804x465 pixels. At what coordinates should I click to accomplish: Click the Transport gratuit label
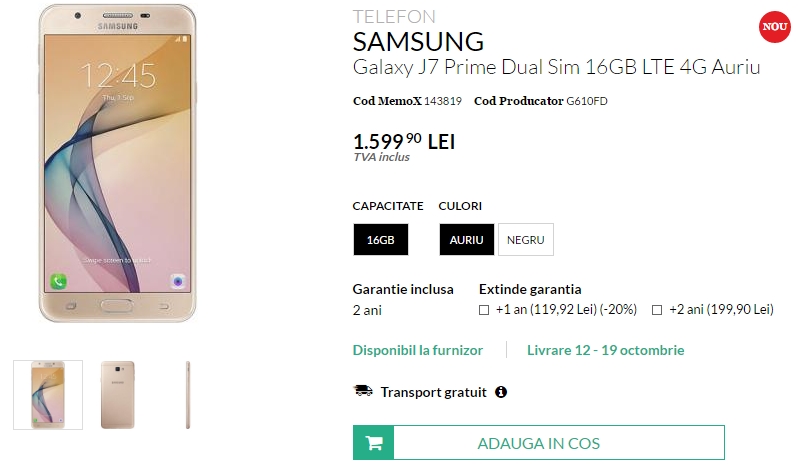coord(433,392)
